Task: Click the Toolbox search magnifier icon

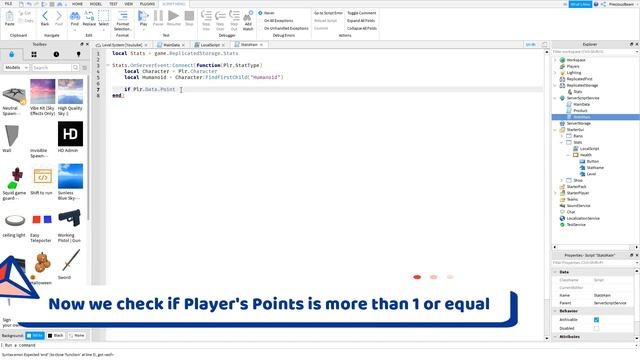Action: [x=75, y=67]
